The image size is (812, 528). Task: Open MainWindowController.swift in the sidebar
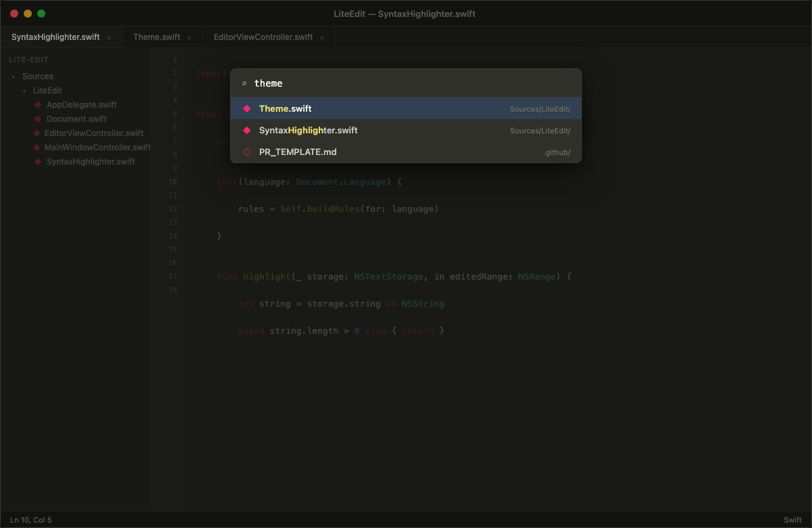pos(97,148)
